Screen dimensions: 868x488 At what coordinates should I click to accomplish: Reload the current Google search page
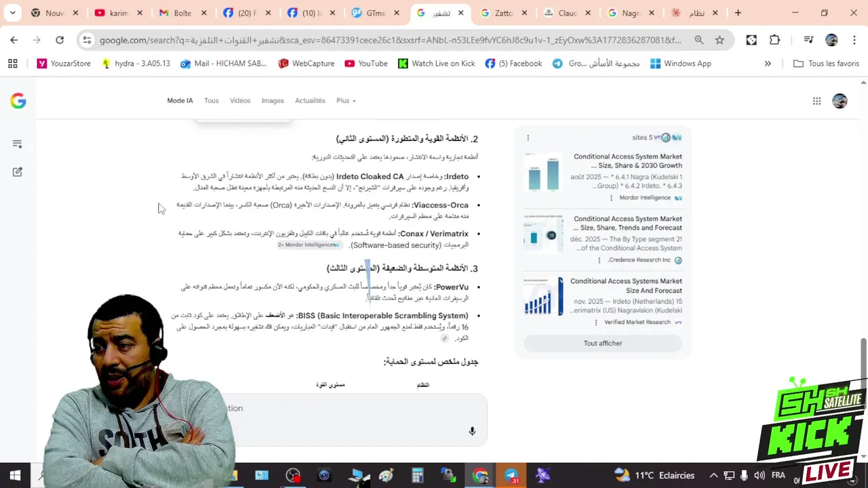60,40
